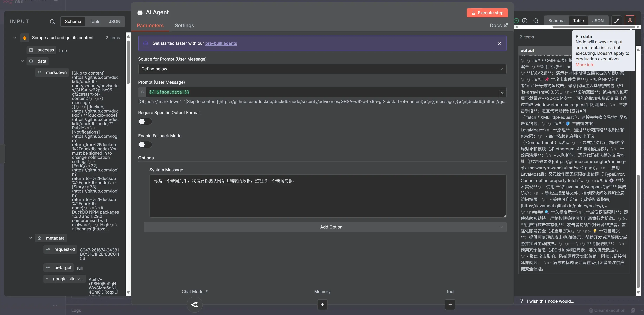Viewport: 644px width, 315px height.
Task: Click the request-id string type icon
Action: pos(48,249)
